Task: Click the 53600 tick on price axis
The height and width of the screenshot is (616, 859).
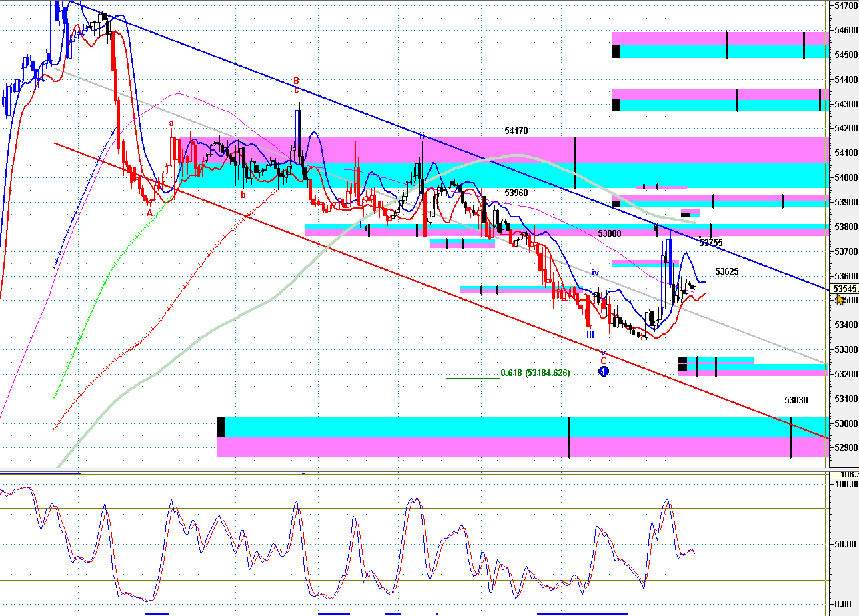Action: point(845,276)
